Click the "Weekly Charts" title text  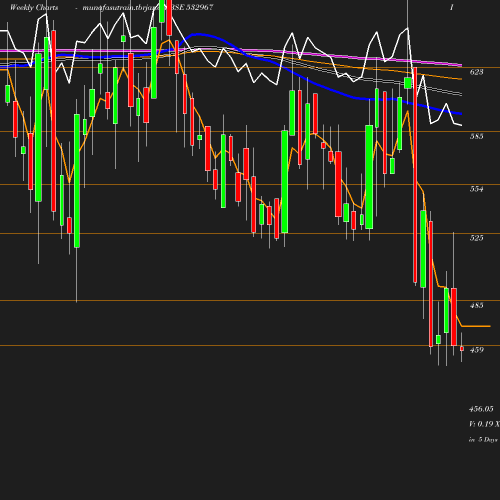pyautogui.click(x=34, y=7)
